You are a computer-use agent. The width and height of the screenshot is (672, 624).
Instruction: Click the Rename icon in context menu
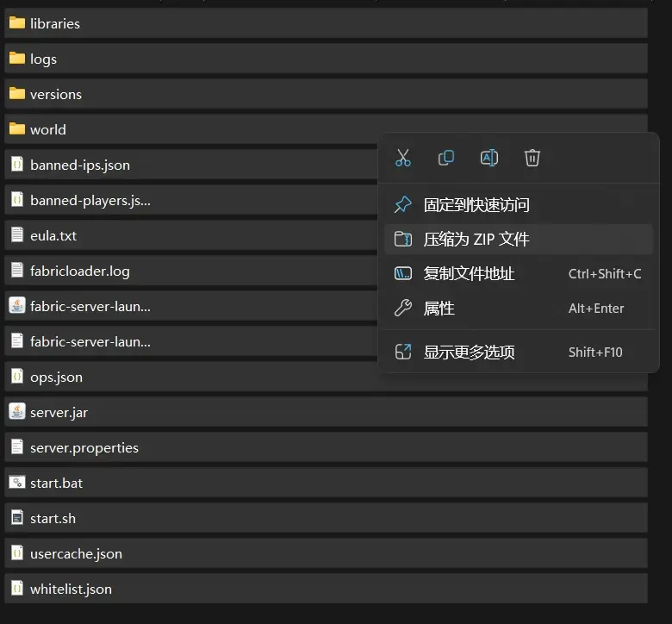tap(489, 158)
